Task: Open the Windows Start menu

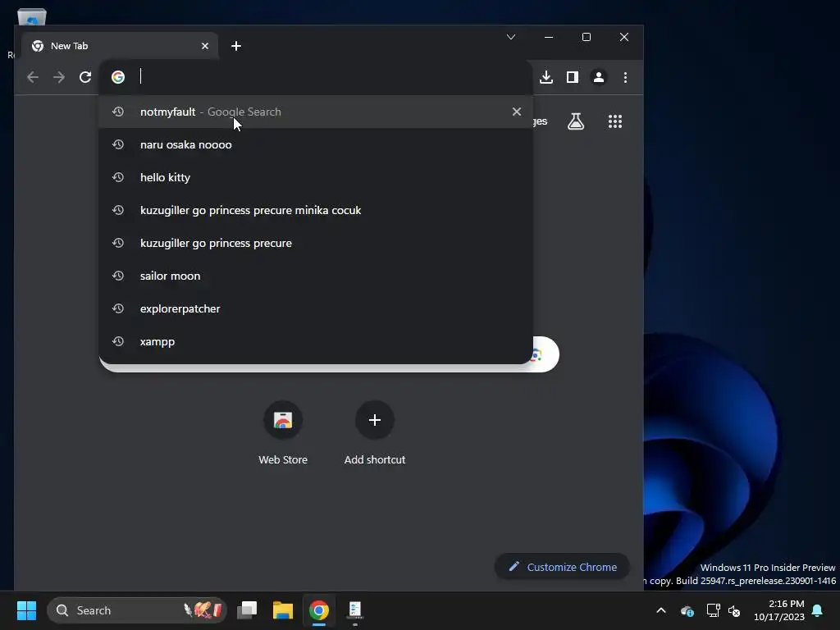Action: (x=26, y=610)
